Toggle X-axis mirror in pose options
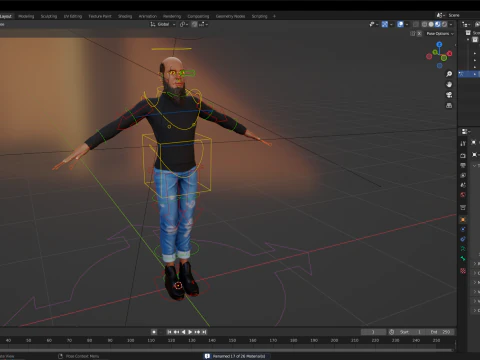Screen dimensions: 480x360 pos(419,34)
